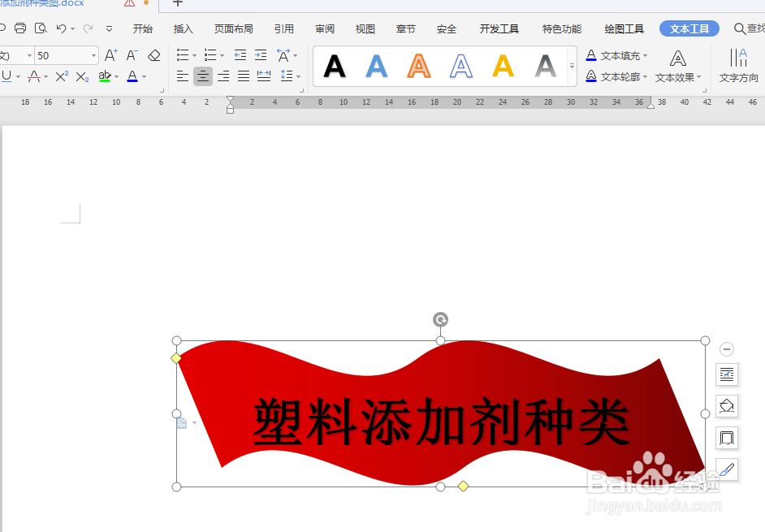Image resolution: width=765 pixels, height=532 pixels.
Task: Expand font color dropdown arrow
Action: coord(144,76)
